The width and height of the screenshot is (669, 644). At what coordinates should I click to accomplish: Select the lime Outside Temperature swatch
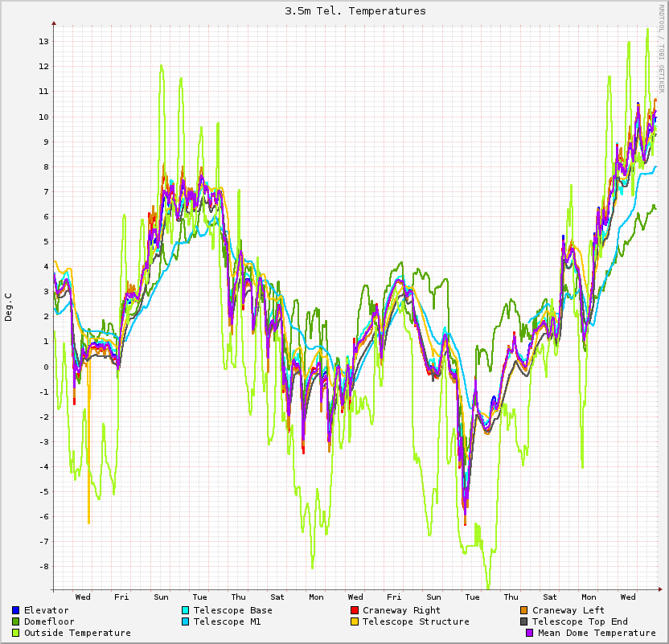click(15, 633)
